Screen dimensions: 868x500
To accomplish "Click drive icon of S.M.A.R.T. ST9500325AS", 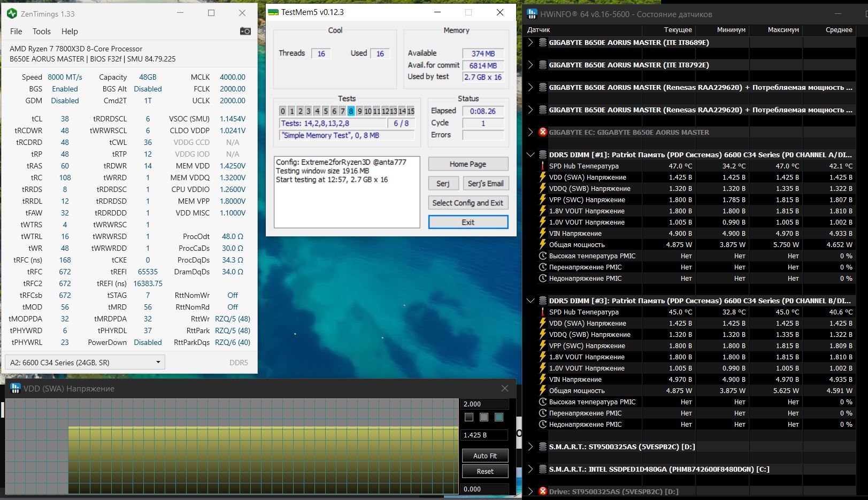I will tap(542, 447).
